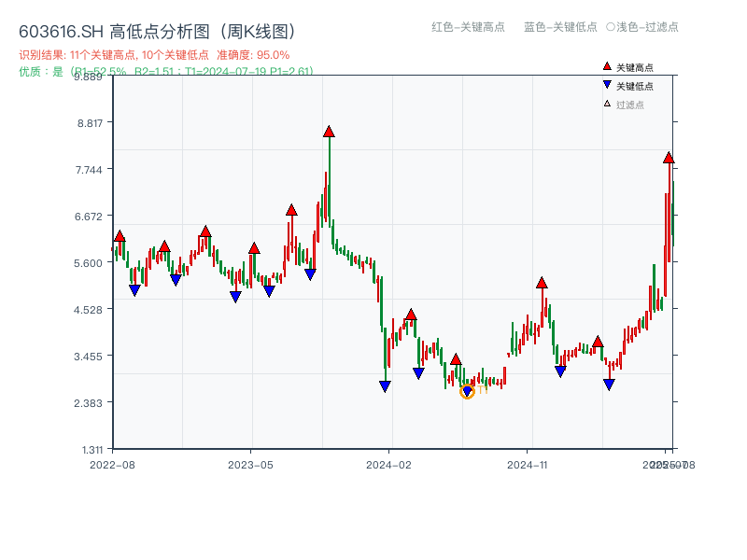Select the first blue low marker after 2022-08
747x560 pixels.
pos(134,290)
